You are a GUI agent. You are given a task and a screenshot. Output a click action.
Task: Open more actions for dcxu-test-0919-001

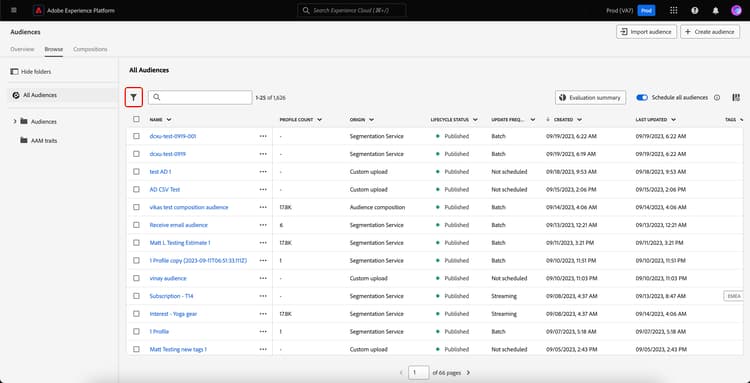263,136
